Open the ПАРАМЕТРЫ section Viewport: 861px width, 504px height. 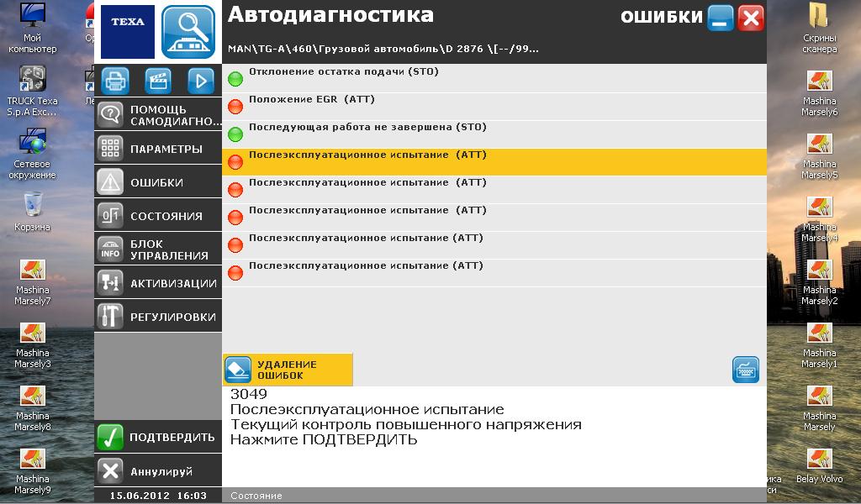(x=158, y=149)
